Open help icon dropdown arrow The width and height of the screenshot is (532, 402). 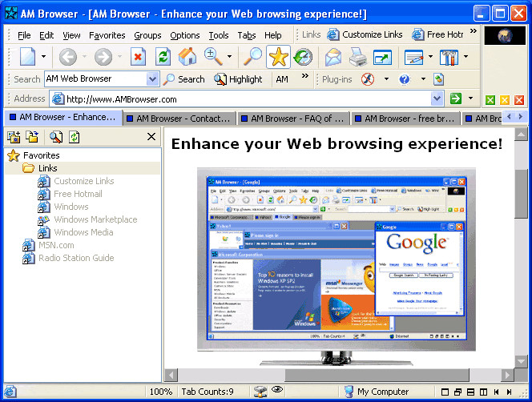click(x=423, y=79)
